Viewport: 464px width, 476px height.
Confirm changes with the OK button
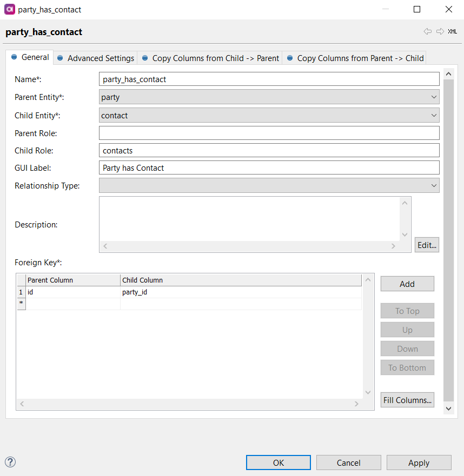coord(278,462)
